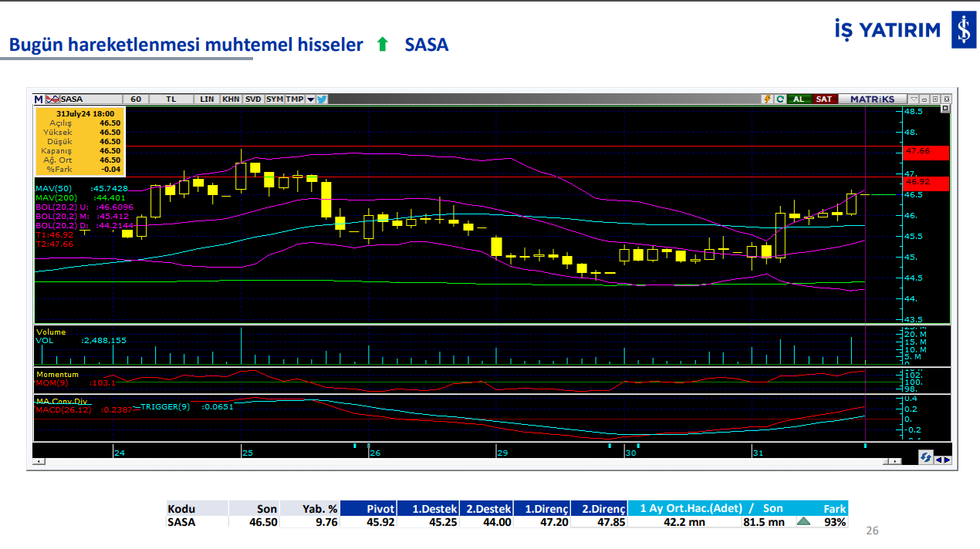The width and height of the screenshot is (980, 549).
Task: Open the M menu icon at top-left
Action: 37,99
